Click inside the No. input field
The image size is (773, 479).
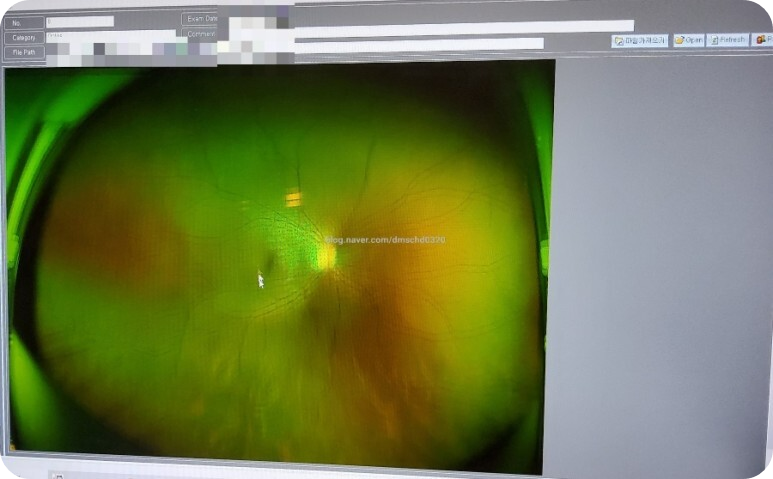point(80,22)
